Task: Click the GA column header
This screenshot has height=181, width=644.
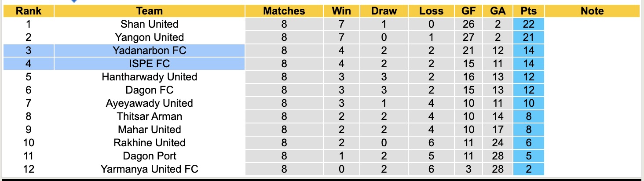Action: (498, 11)
